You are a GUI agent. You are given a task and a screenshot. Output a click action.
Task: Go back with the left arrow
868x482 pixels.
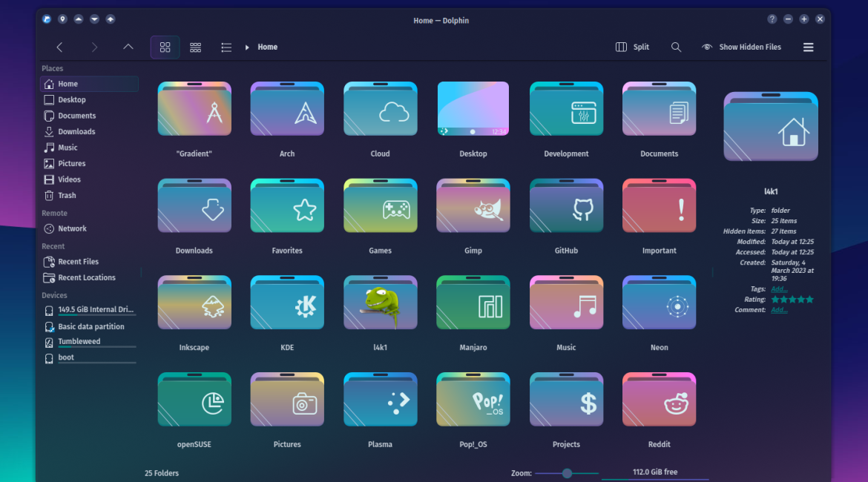[x=59, y=47]
